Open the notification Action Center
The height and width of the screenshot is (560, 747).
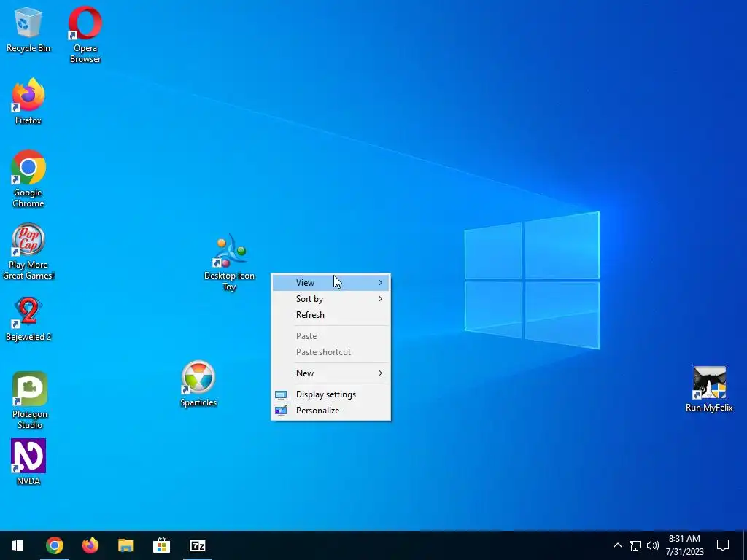(x=723, y=545)
